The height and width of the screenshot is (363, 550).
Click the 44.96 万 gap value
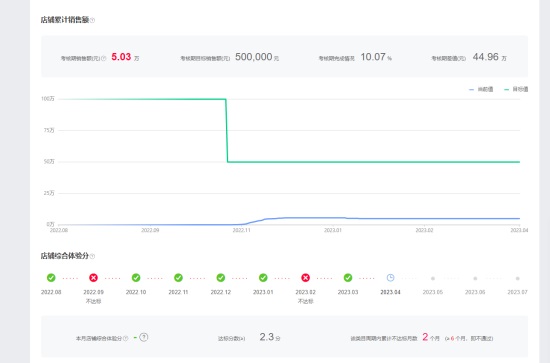[489, 57]
